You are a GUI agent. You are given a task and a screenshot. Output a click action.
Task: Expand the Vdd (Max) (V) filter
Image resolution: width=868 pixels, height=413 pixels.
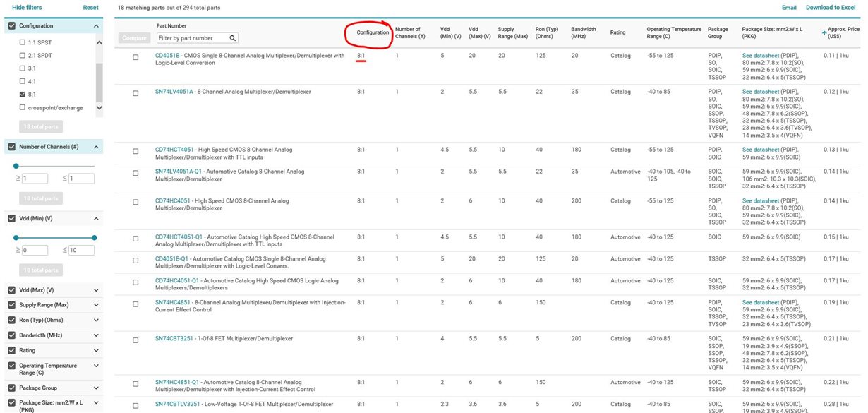pyautogui.click(x=96, y=290)
